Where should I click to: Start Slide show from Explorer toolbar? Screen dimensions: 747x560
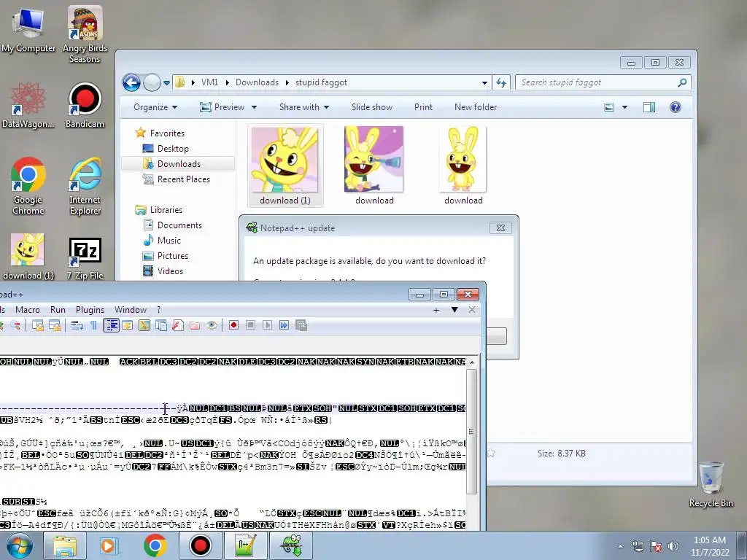[x=372, y=107]
